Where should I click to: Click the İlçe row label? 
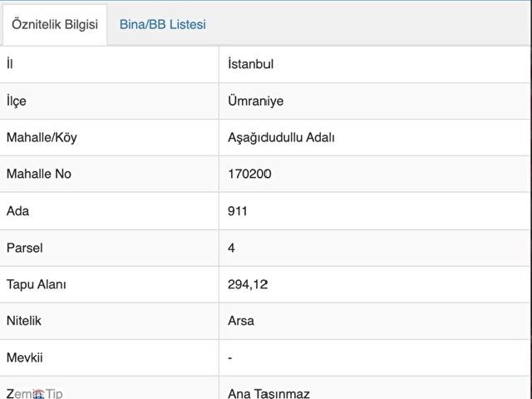17,101
